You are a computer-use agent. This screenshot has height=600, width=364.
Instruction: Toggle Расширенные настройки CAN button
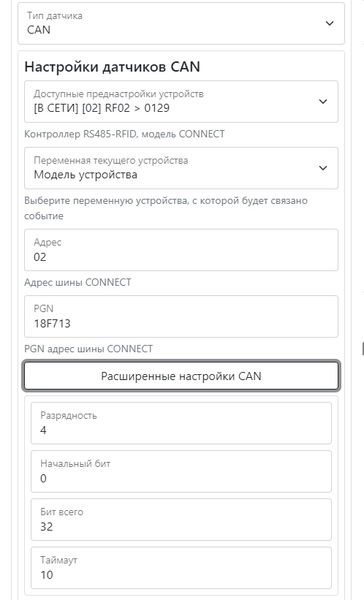tap(181, 376)
